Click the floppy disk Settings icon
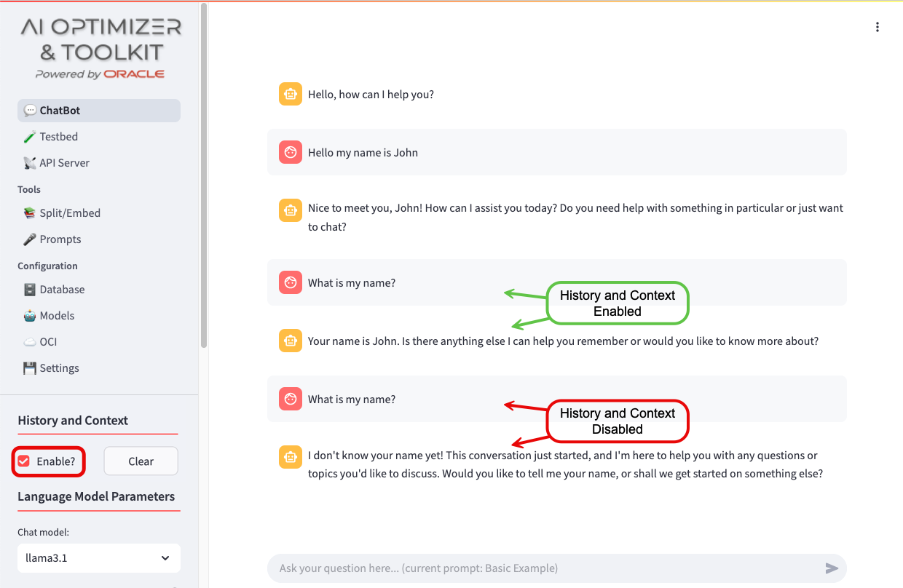903x588 pixels. coord(30,368)
